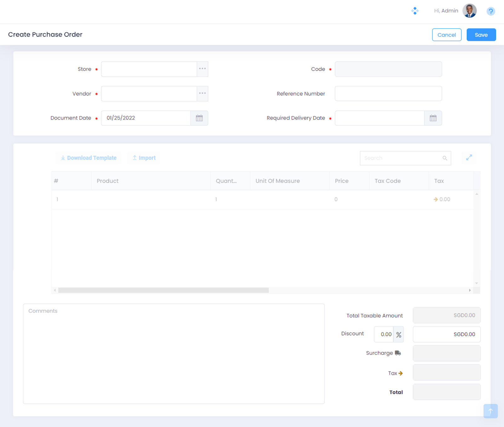Open the Vendor lookup ellipsis
Image resolution: width=504 pixels, height=427 pixels.
(x=202, y=94)
